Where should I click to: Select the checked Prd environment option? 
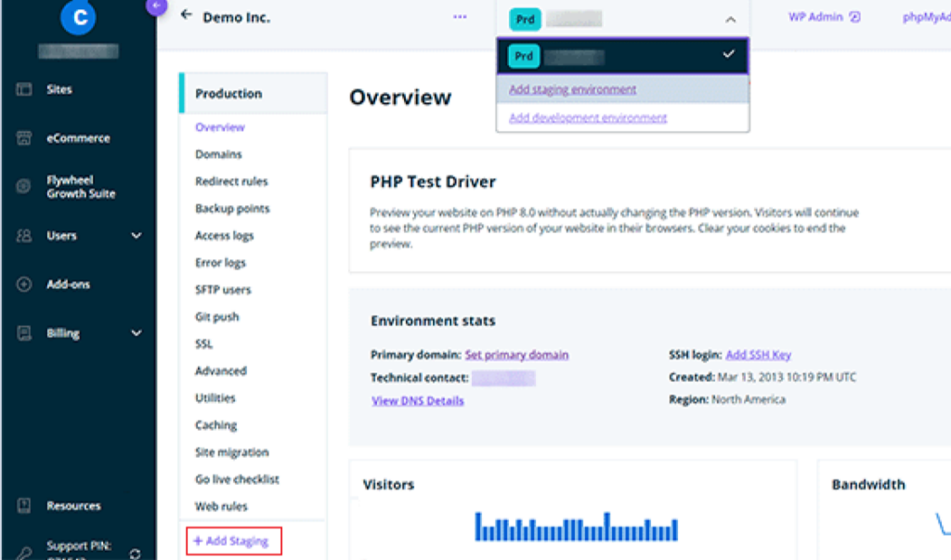pyautogui.click(x=622, y=57)
